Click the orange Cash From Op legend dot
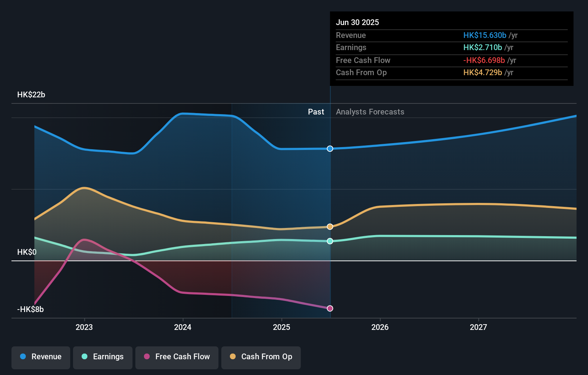The height and width of the screenshot is (375, 588). (x=233, y=356)
